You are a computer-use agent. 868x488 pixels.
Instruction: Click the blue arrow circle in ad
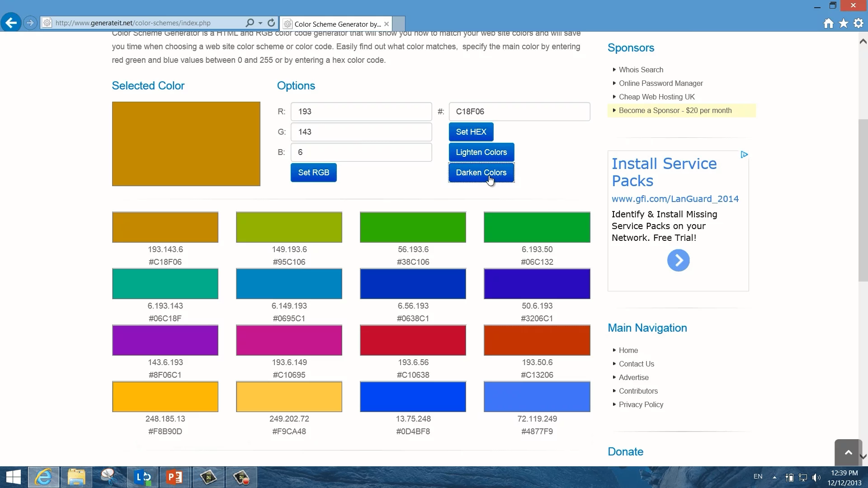pos(678,260)
